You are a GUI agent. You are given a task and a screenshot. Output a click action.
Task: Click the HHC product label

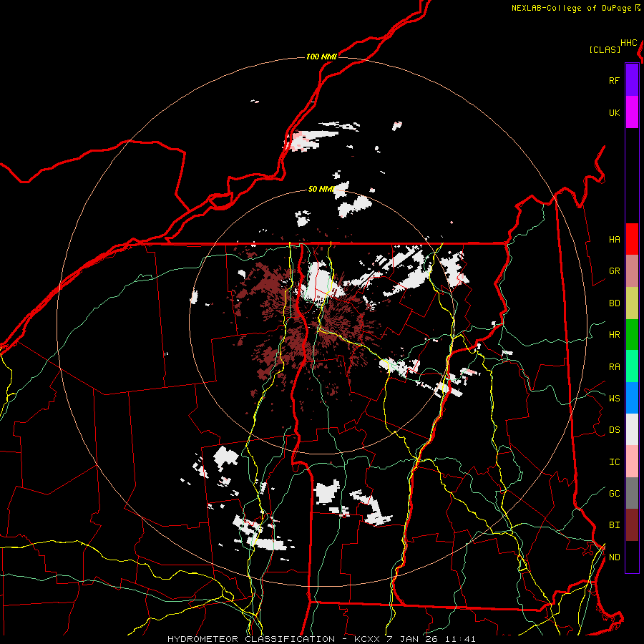(628, 43)
